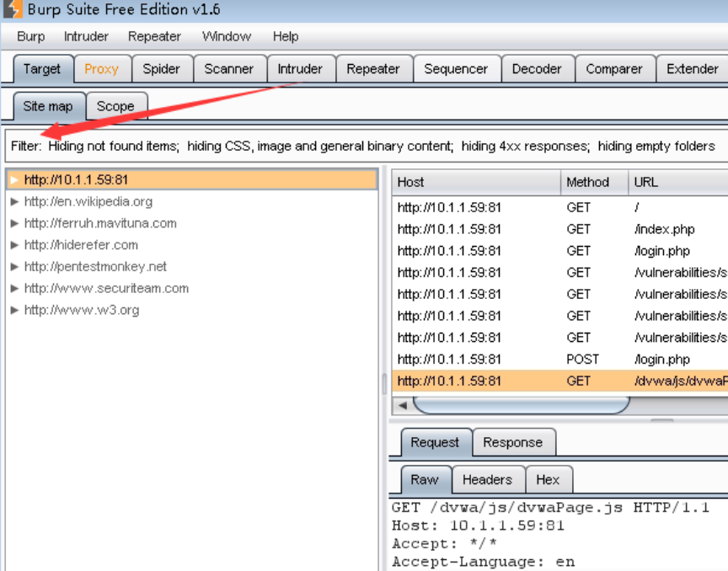Open the Response tab
Image resolution: width=728 pixels, height=571 pixels.
513,442
